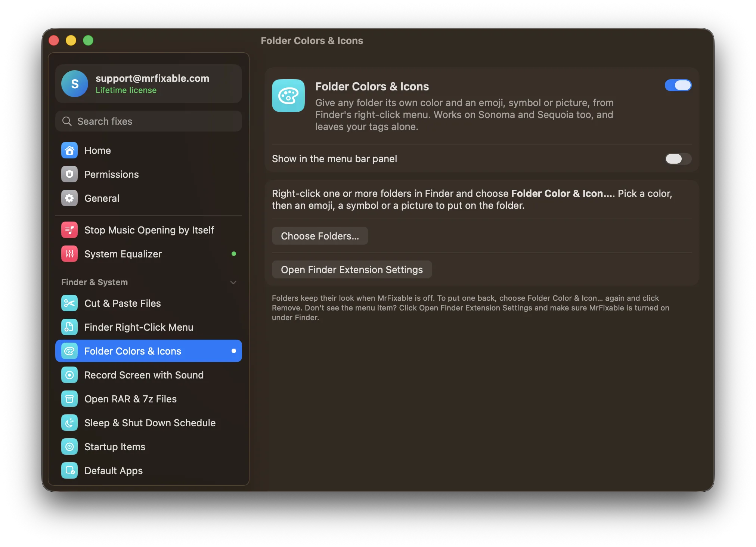Go to Permissions in sidebar
Viewport: 756px width, 547px height.
[x=149, y=174]
